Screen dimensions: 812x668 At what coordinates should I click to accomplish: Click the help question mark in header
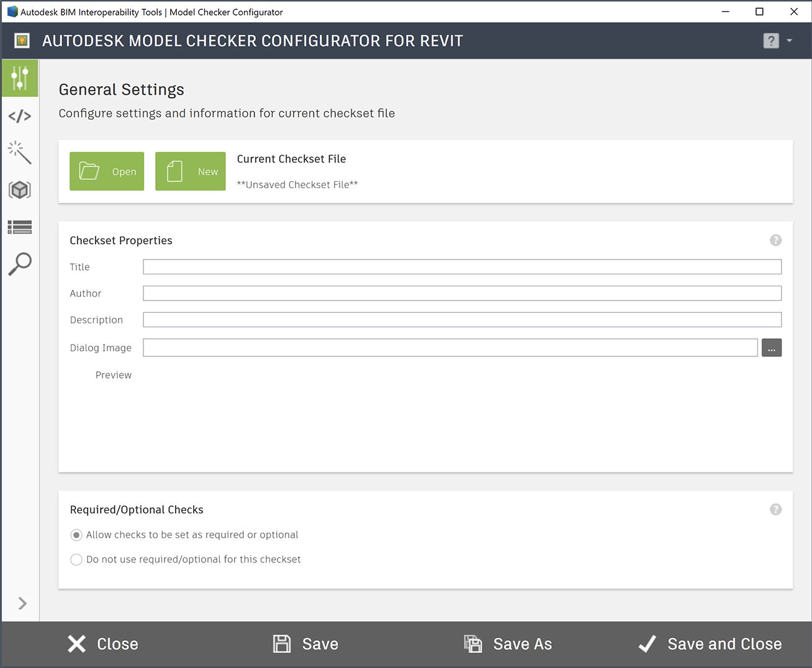pos(771,41)
